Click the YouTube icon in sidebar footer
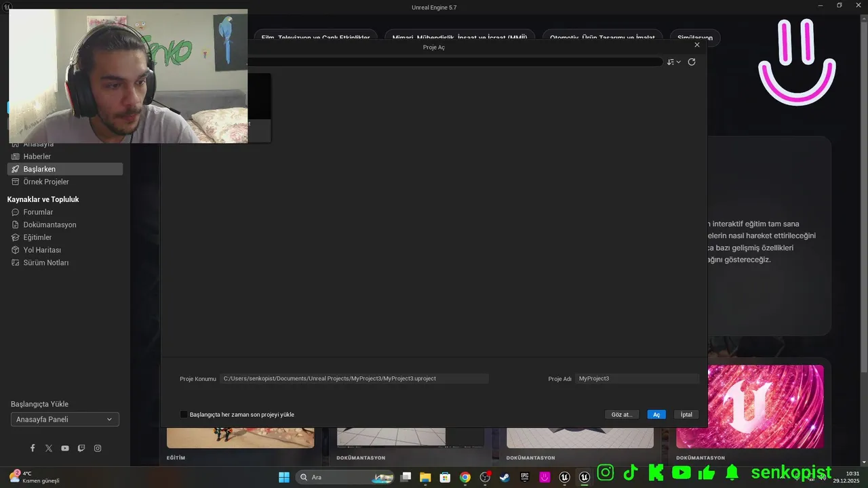Screen dimensions: 868x488 point(65,448)
